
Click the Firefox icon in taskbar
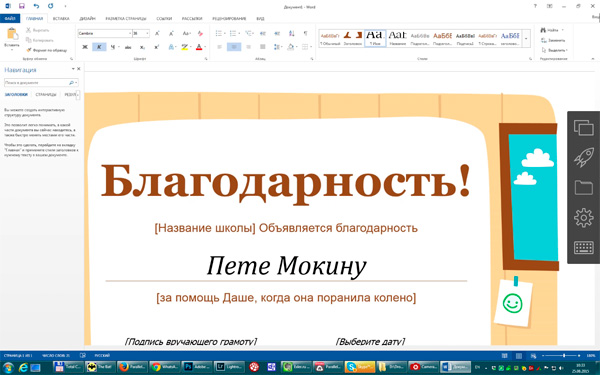point(123,367)
